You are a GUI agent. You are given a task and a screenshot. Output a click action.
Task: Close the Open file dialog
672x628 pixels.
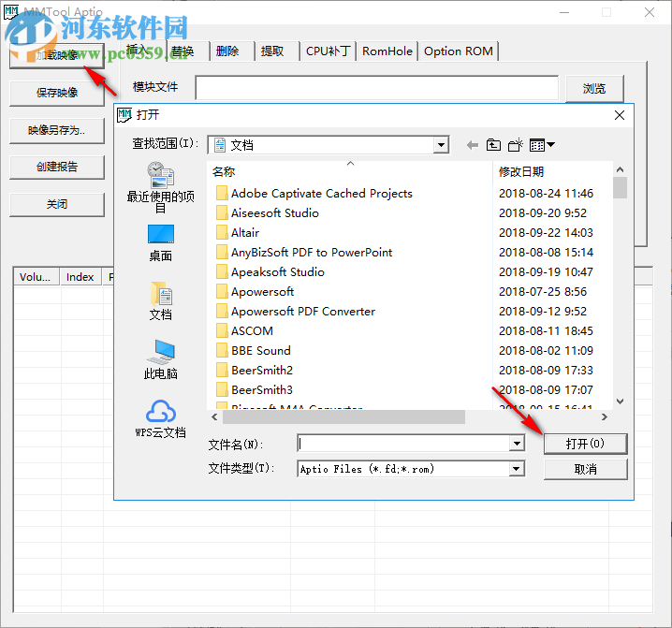[x=620, y=115]
